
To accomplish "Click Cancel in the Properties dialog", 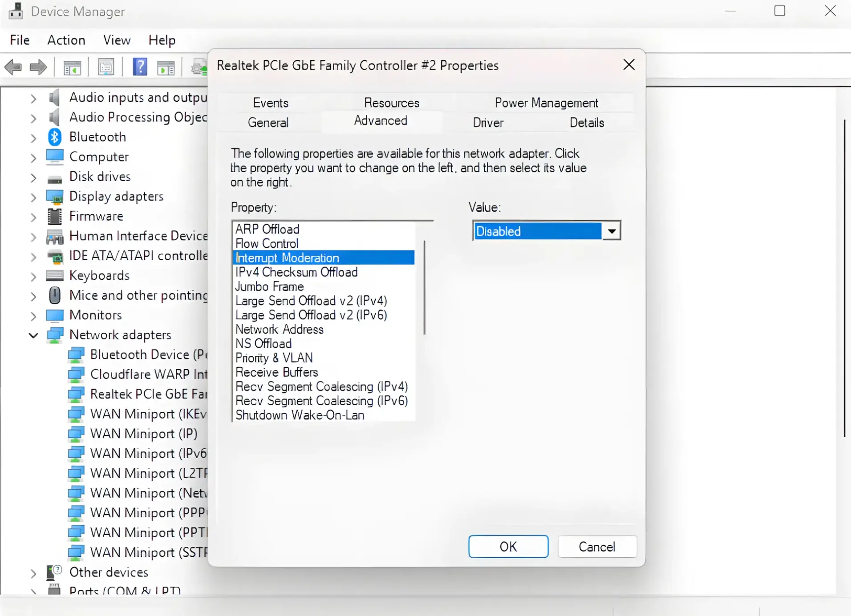I will coord(597,547).
